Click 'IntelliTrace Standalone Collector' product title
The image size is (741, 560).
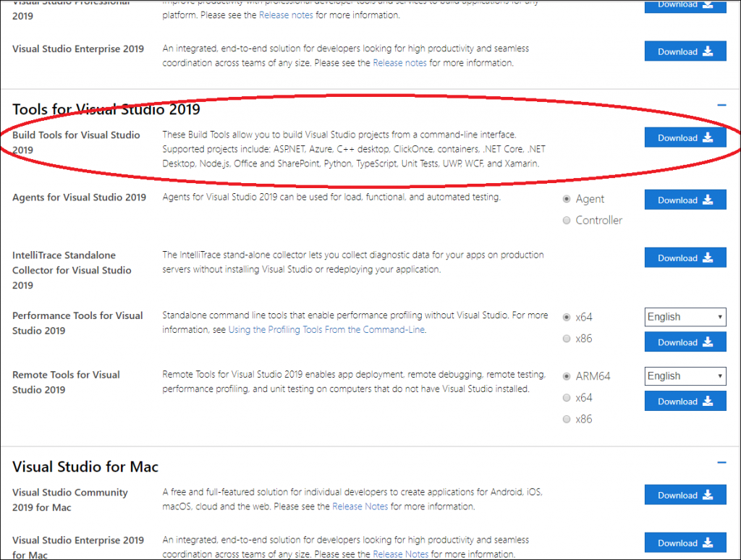click(72, 270)
